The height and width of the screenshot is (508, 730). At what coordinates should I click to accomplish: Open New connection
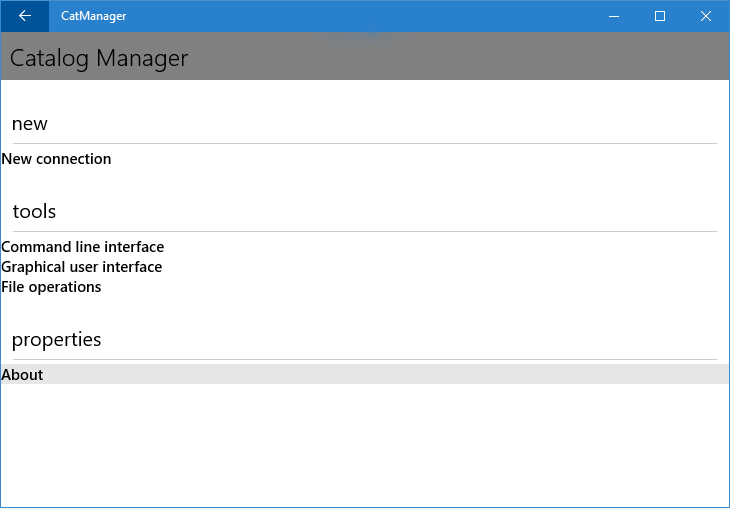coord(57,159)
